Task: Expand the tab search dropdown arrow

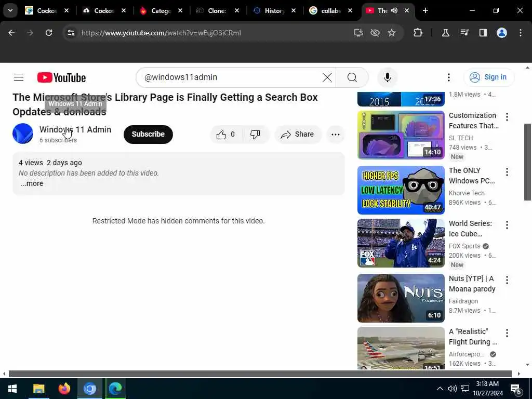Action: (10, 10)
